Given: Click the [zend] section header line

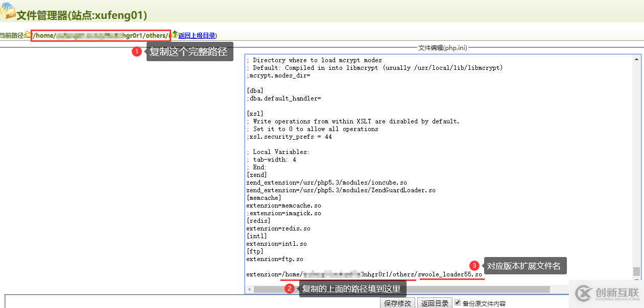Looking at the screenshot, I should pos(256,175).
